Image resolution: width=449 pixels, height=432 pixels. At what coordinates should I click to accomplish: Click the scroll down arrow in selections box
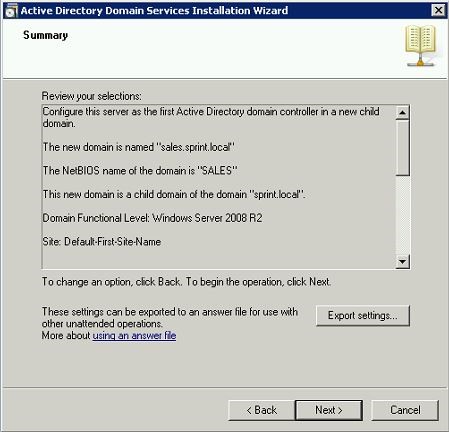[403, 261]
